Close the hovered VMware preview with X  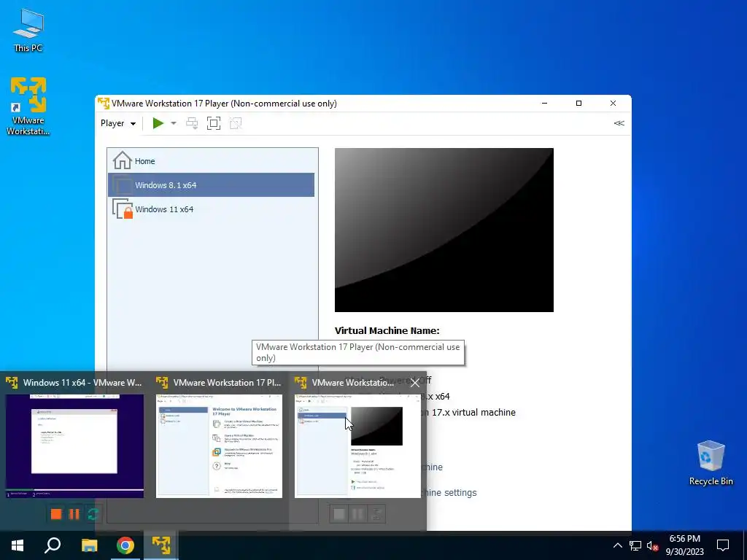(415, 383)
